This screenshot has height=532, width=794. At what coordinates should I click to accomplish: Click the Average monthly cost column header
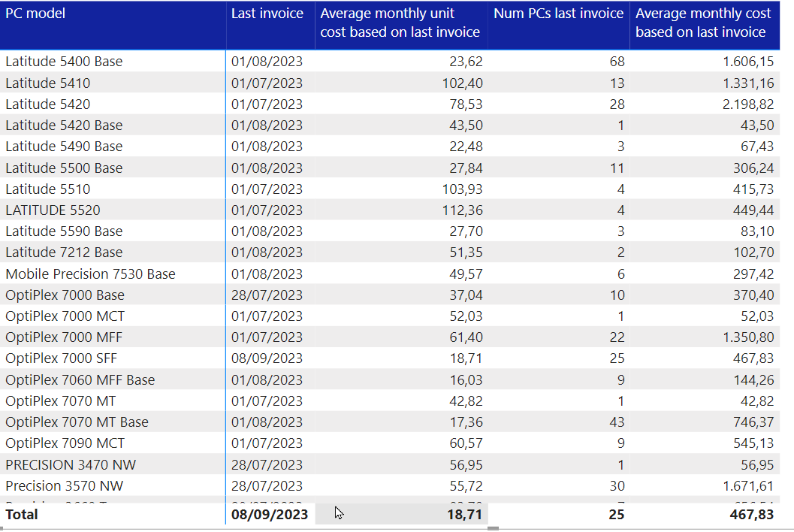click(703, 23)
